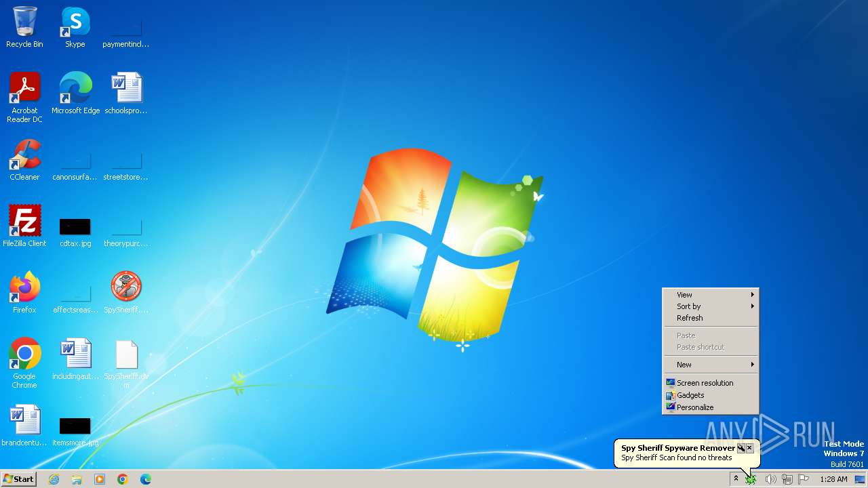Open the Action Center flag icon
Screen dimensions: 868x488
click(x=804, y=479)
